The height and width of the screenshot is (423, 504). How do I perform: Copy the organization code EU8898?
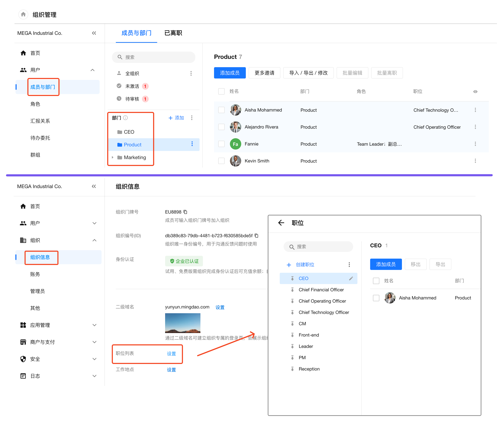[x=185, y=212]
